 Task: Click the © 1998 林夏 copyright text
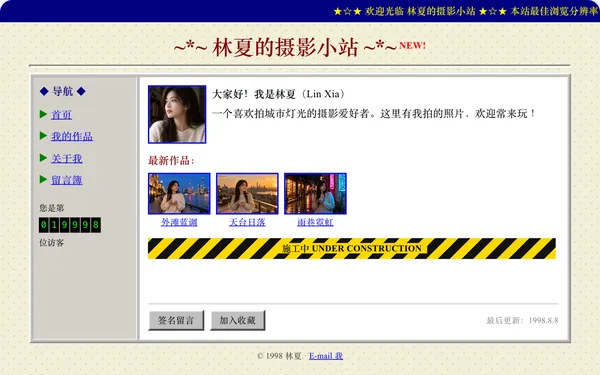[279, 356]
